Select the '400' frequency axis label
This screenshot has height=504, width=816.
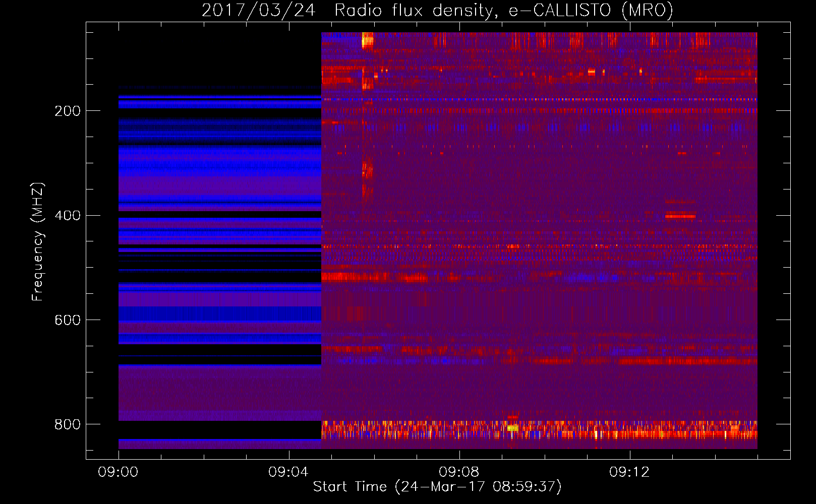(68, 216)
